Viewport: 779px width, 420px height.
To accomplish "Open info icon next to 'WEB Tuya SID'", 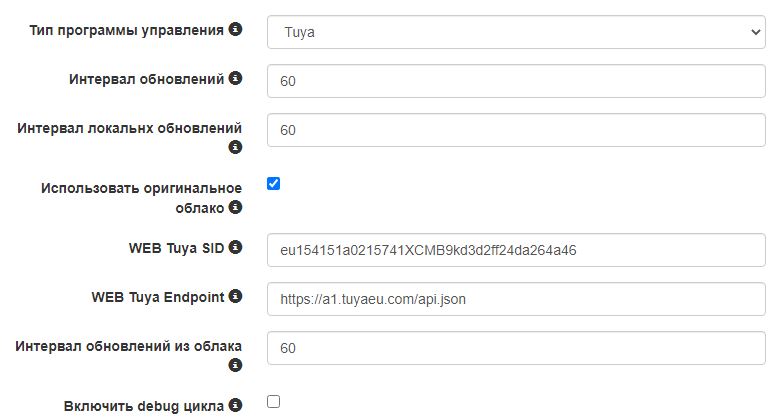I will (236, 246).
